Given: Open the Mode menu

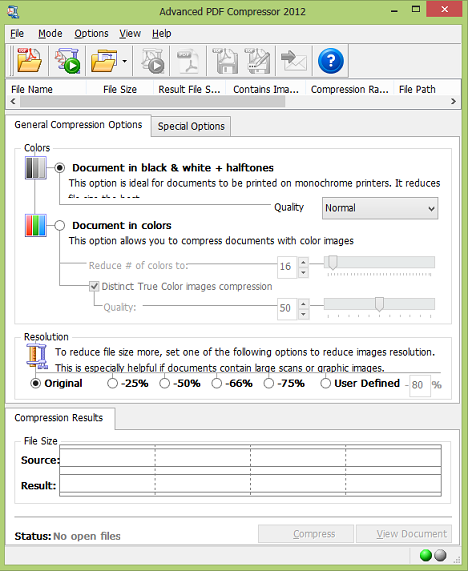Looking at the screenshot, I should click(x=50, y=34).
